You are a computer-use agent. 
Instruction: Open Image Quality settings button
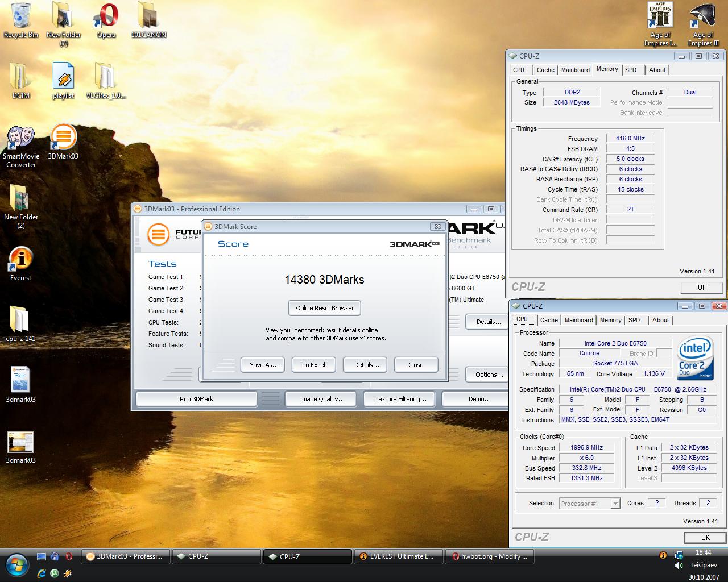322,399
